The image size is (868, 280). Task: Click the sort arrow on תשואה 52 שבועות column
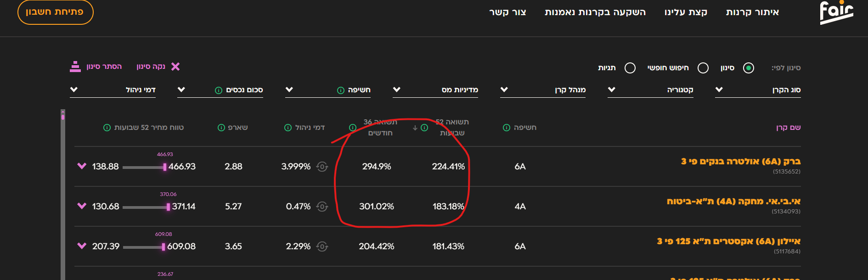point(415,127)
